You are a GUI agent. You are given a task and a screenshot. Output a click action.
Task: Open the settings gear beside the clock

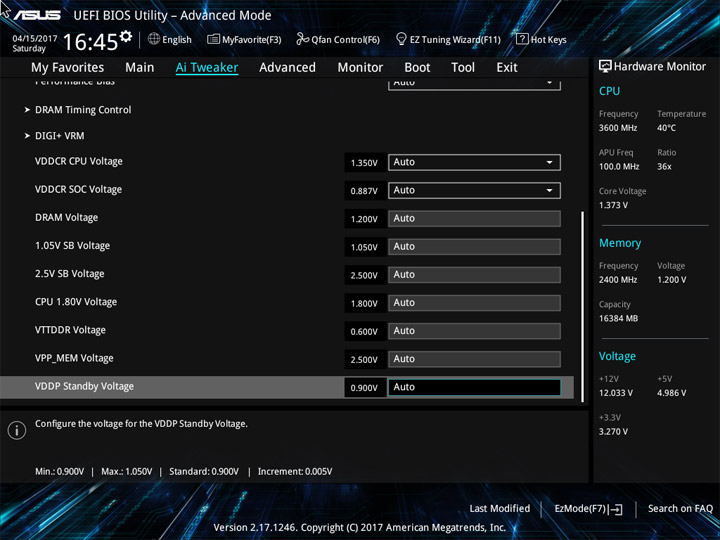126,36
